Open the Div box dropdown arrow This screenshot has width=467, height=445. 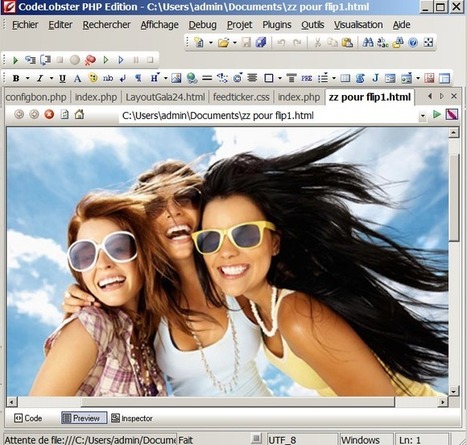click(x=280, y=79)
